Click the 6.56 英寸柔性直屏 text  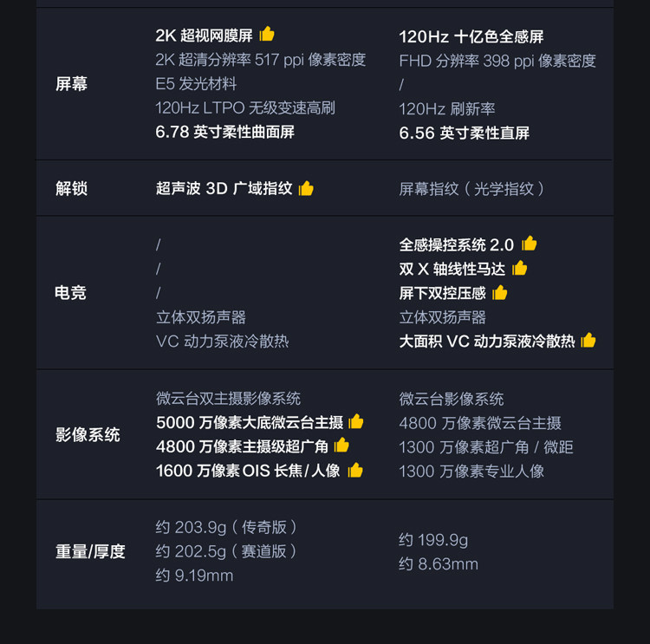[x=465, y=133]
